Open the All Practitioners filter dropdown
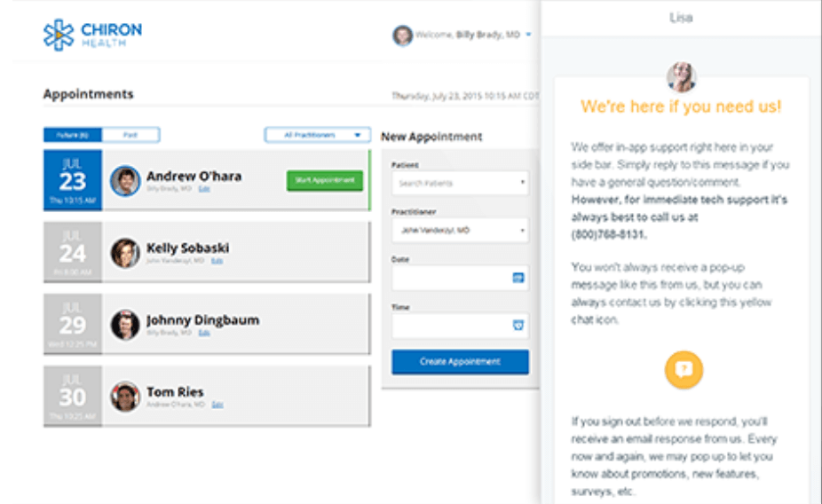822x504 pixels. pos(317,135)
